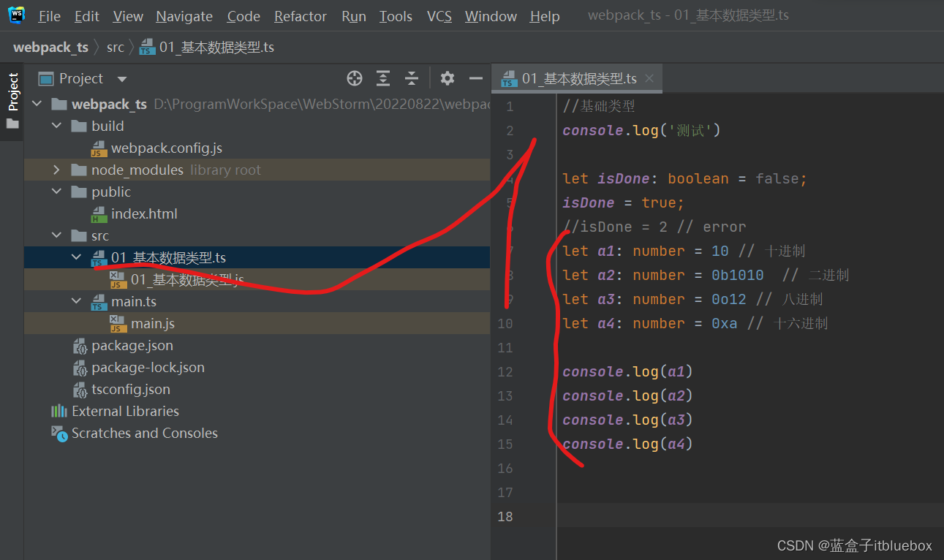Open the Refactor menu

coord(301,16)
